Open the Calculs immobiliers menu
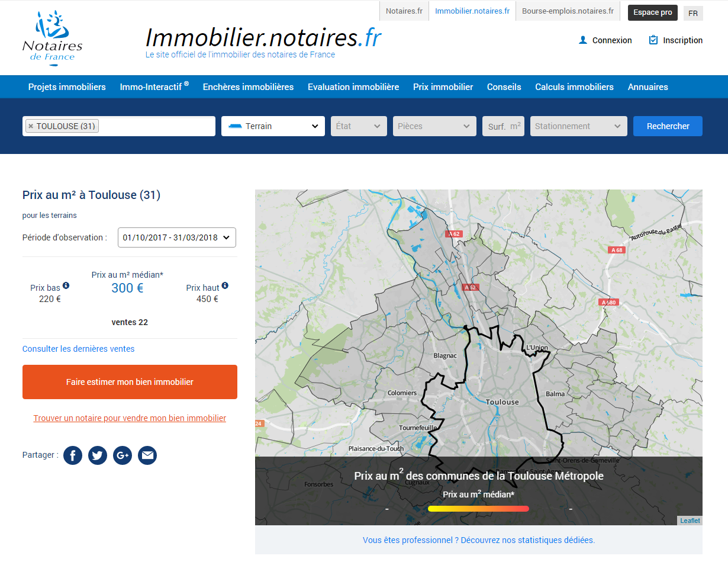This screenshot has height=562, width=728. [574, 87]
